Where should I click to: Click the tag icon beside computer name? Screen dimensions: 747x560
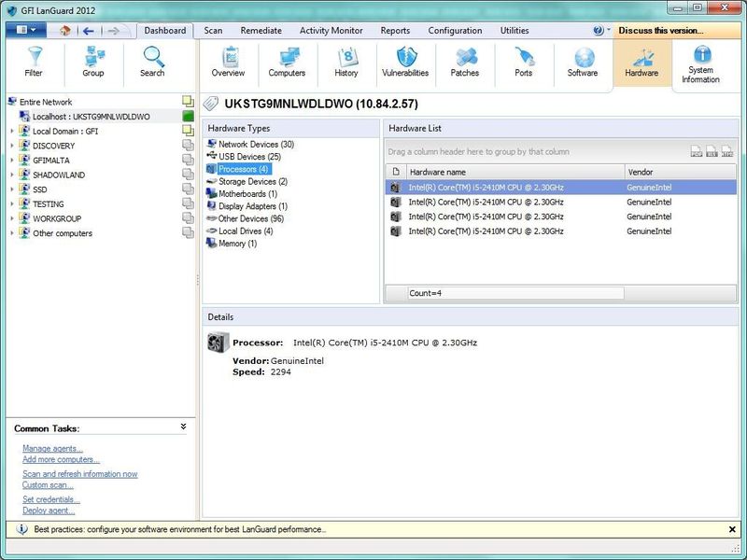point(211,104)
